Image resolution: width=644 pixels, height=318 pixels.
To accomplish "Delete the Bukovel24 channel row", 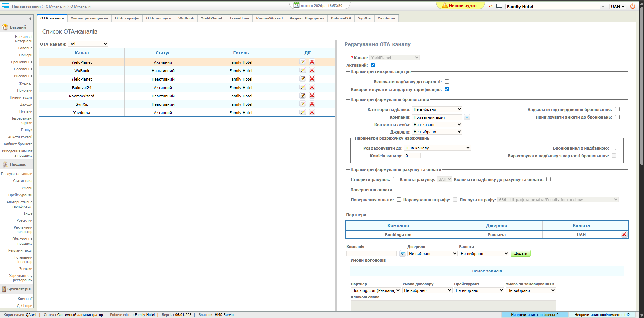I will click(312, 87).
